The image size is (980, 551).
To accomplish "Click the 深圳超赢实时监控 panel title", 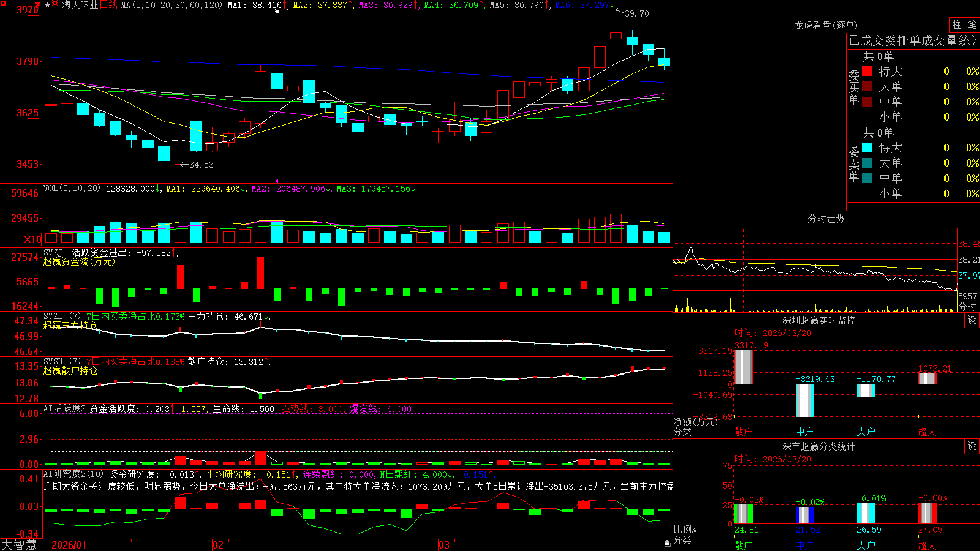I will coord(819,320).
